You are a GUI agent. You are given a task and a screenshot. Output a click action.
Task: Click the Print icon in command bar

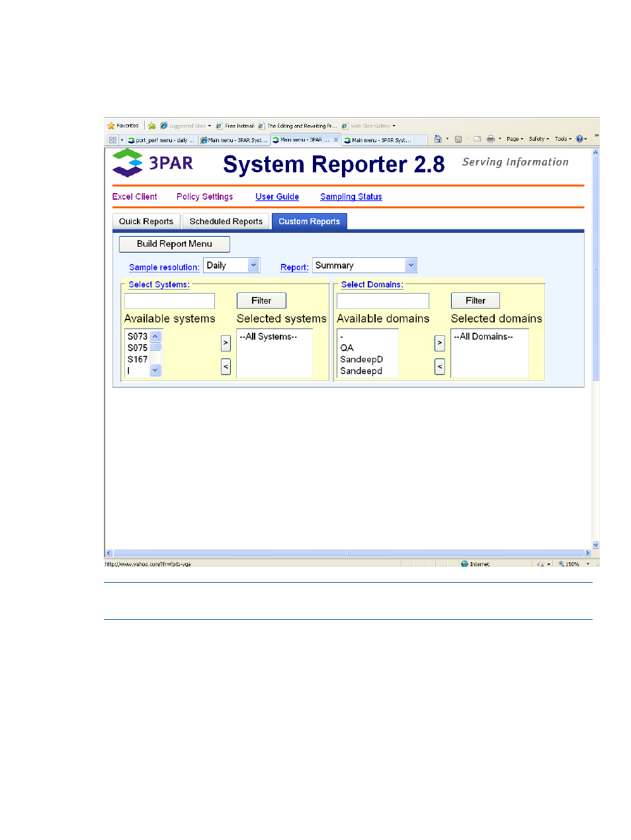(491, 139)
